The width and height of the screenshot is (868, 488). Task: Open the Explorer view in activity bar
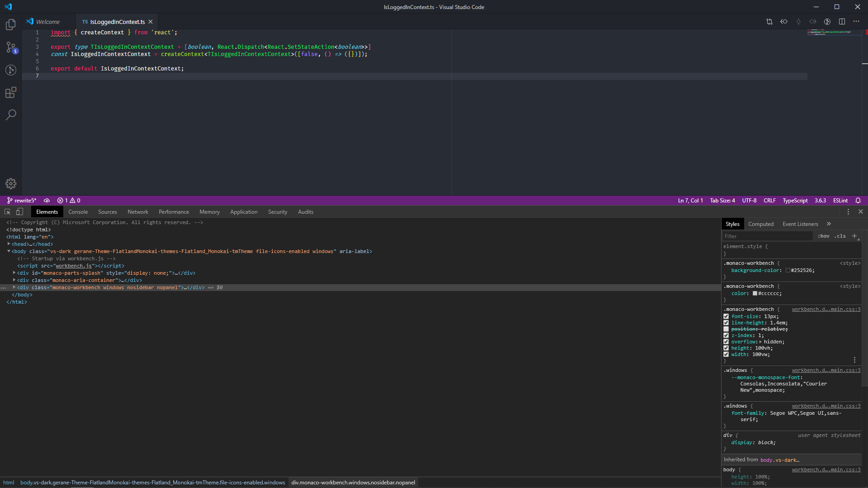tap(11, 24)
